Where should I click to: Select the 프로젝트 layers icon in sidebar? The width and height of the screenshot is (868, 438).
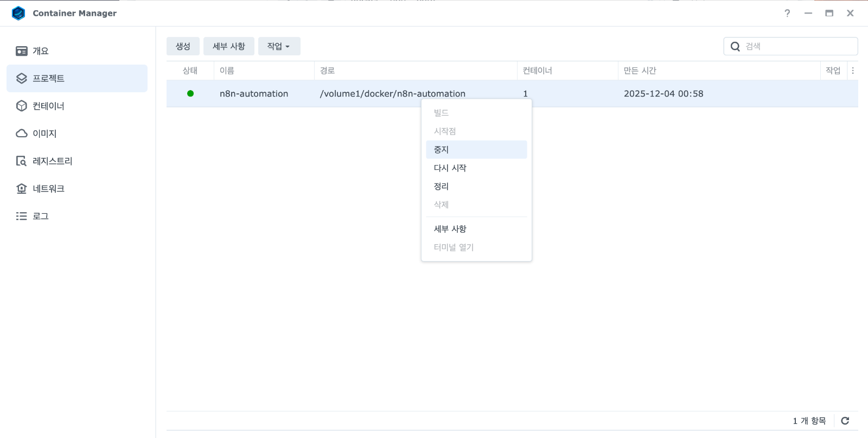[x=22, y=78]
